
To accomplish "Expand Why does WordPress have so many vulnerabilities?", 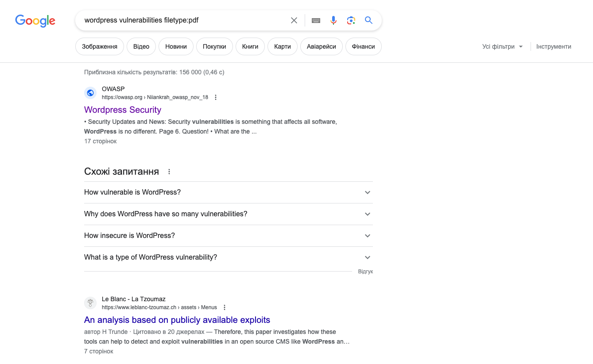I will (229, 214).
